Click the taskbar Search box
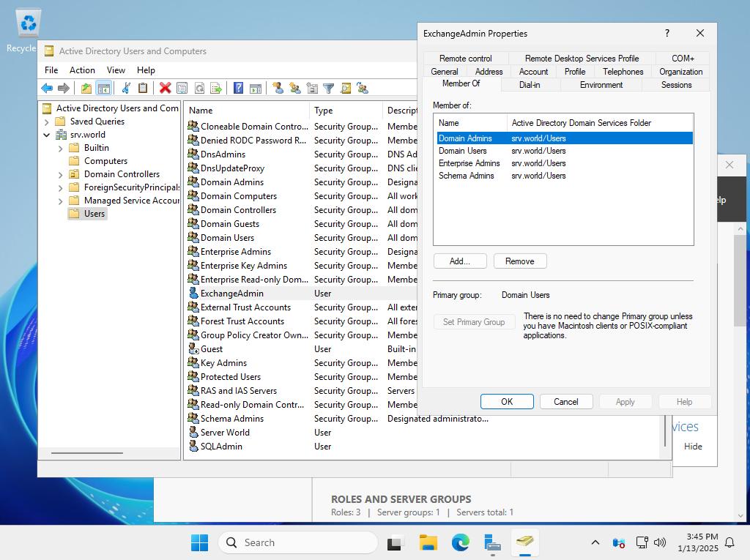Screen dimensions: 750x560 tap(297, 542)
